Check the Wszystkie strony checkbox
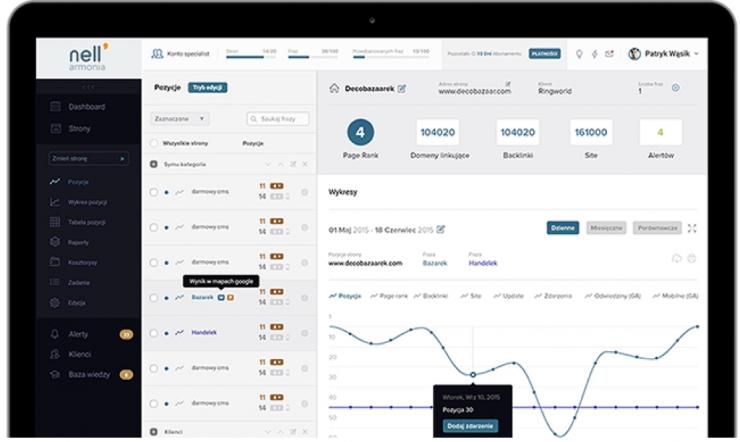Screen dimensions: 740x442 click(154, 143)
